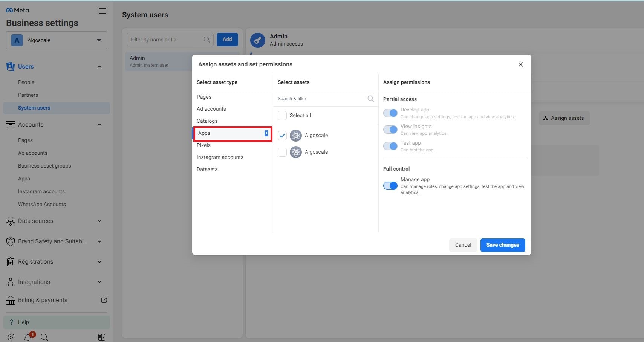Uncheck the first Algoscale app checkbox
This screenshot has width=644, height=342.
(x=282, y=136)
